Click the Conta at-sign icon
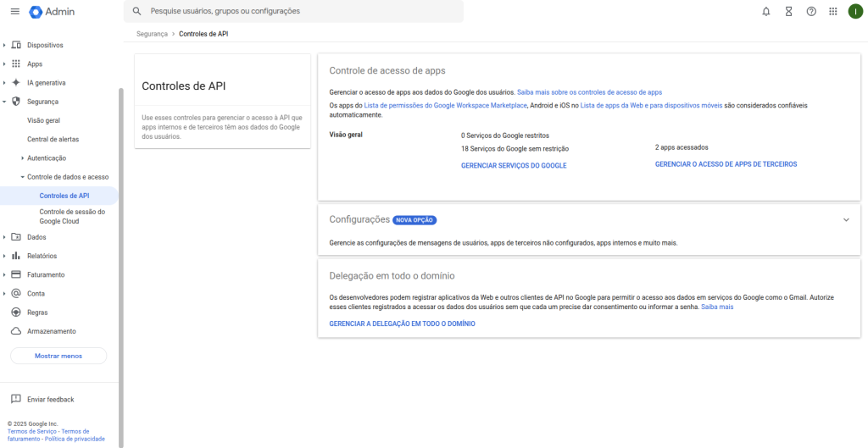The image size is (868, 448). pyautogui.click(x=16, y=294)
